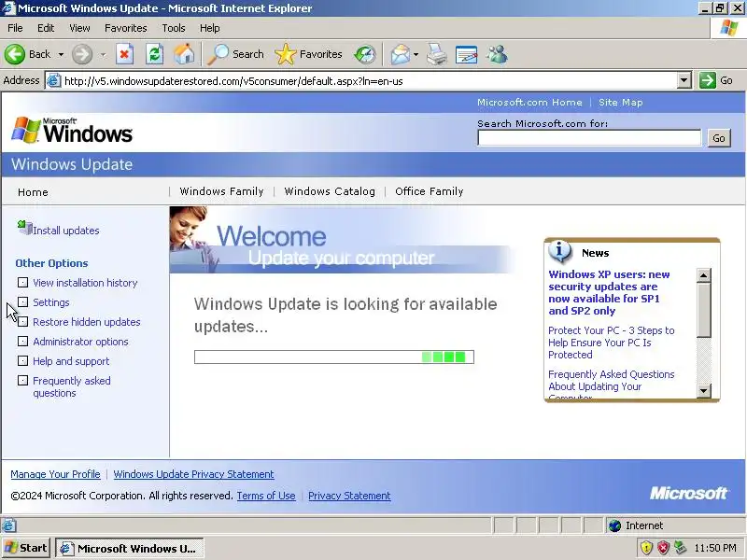
Task: Click the update search progress bar
Action: [x=334, y=357]
